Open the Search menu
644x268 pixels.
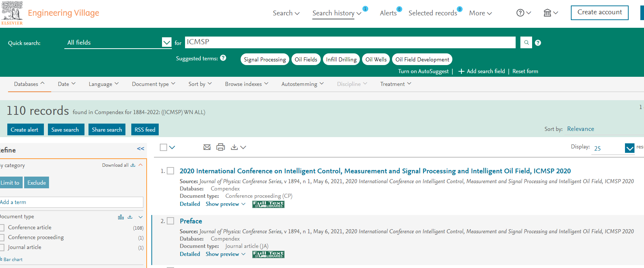click(286, 13)
